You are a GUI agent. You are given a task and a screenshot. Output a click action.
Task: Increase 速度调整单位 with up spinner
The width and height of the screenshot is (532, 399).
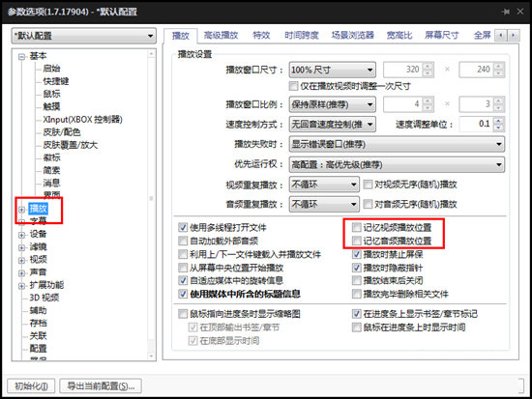(x=498, y=121)
